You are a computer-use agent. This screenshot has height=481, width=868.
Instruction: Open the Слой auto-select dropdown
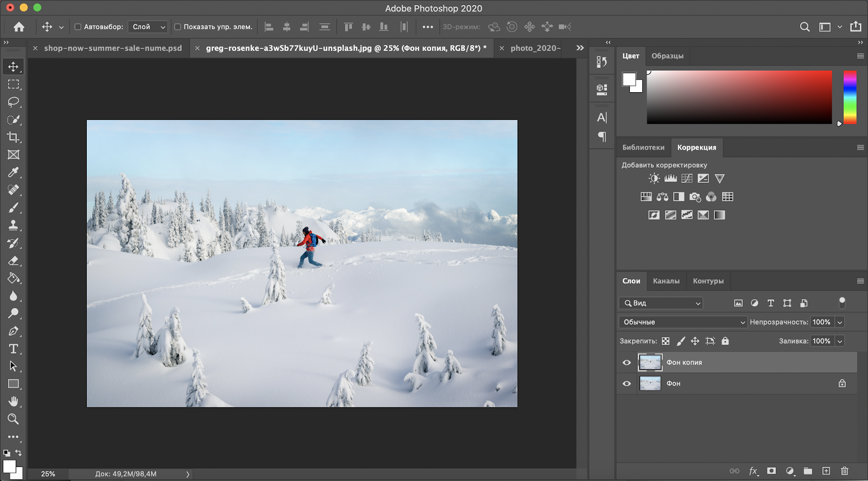point(148,27)
